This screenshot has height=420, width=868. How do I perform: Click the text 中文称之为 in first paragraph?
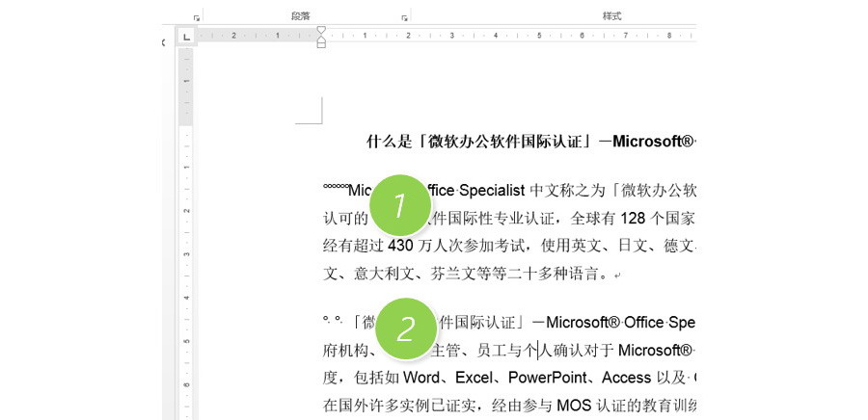pos(567,191)
